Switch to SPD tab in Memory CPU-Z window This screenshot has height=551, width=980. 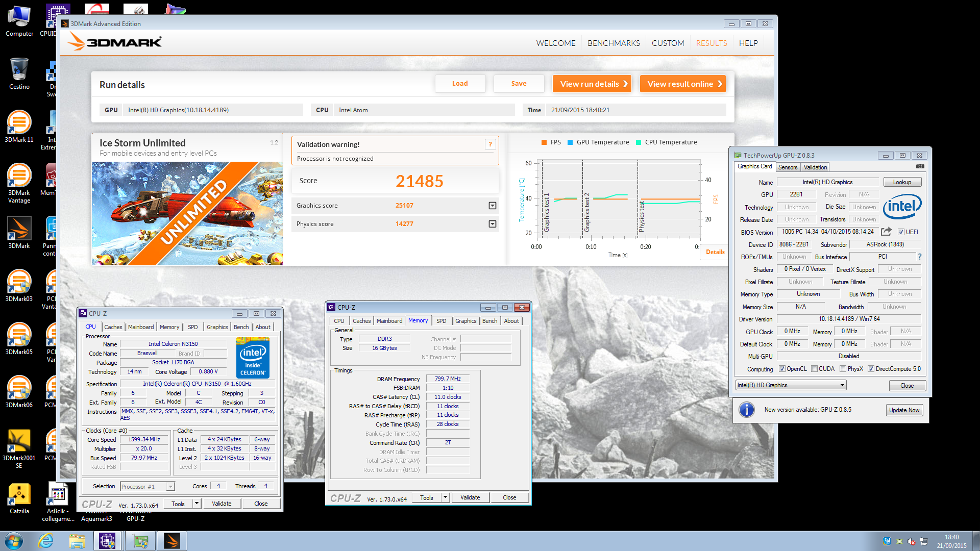(x=441, y=321)
